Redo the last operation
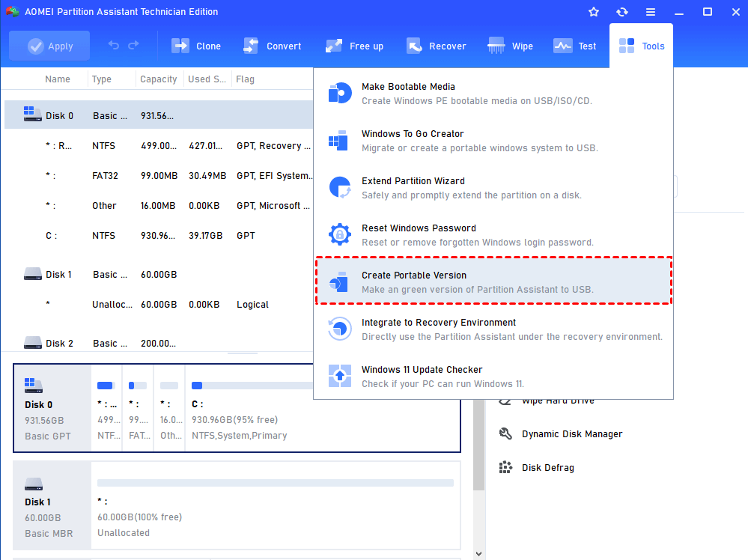Screen dimensions: 748x560 point(133,46)
